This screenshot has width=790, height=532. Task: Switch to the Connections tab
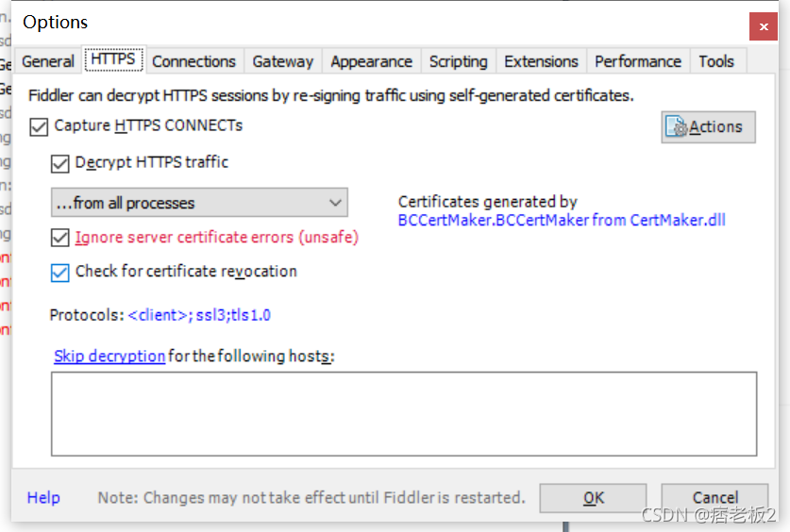[194, 61]
